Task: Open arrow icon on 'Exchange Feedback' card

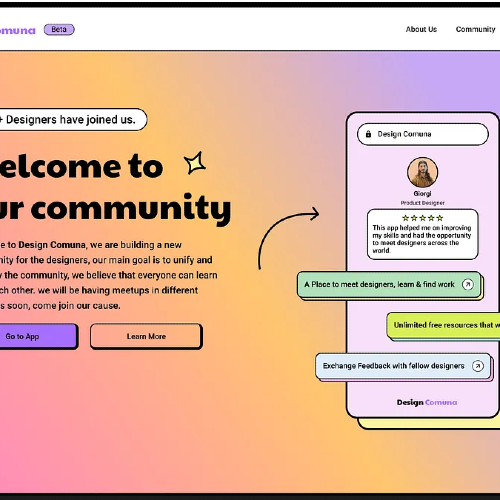Action: 478,366
